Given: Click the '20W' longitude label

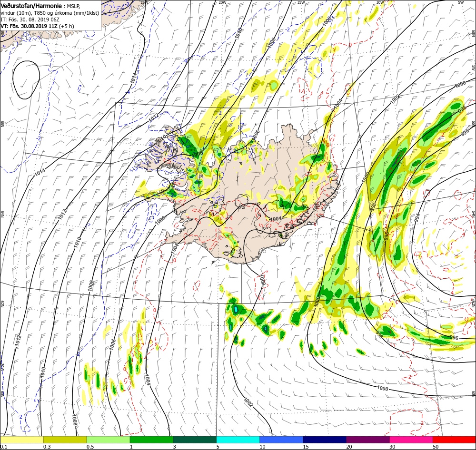Looking at the screenshot, I should click(222, 2).
